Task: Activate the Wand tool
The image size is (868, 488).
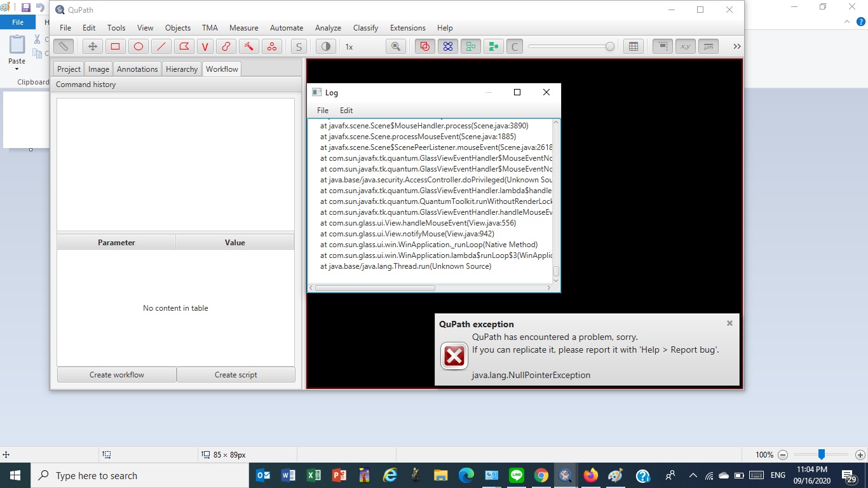Action: (248, 46)
